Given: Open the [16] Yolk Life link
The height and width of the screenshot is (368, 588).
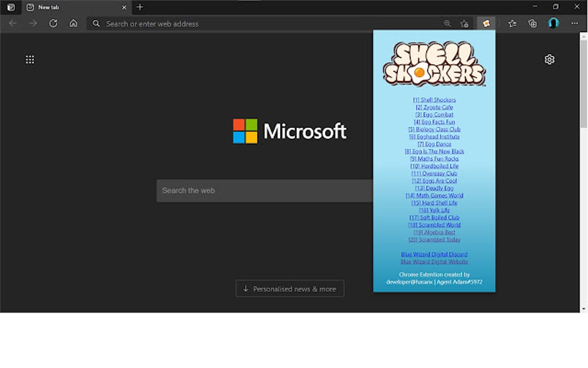Looking at the screenshot, I should 434,210.
